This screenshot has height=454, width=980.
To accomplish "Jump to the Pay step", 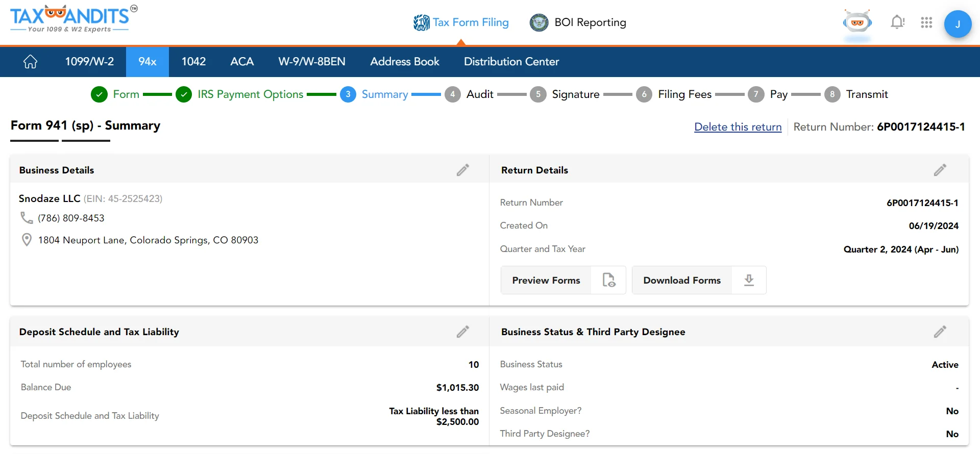I will coord(778,94).
